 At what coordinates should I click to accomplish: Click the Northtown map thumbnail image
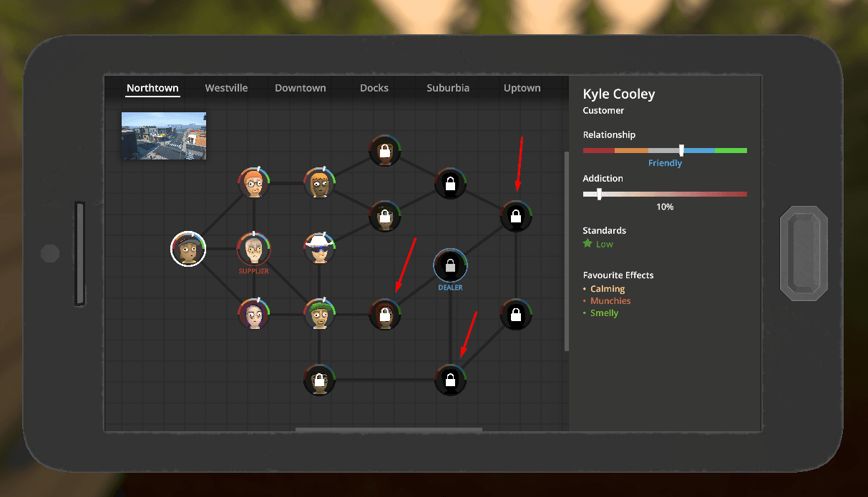pyautogui.click(x=164, y=135)
